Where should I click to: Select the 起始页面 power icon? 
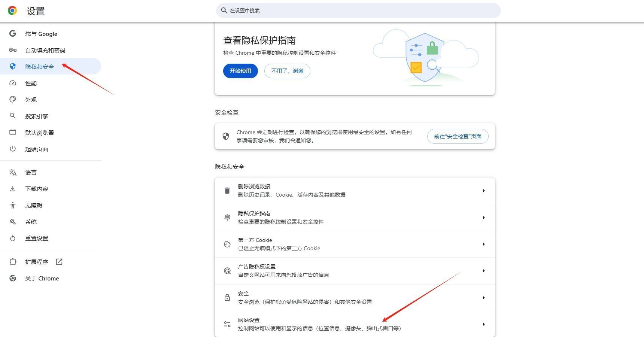[x=13, y=149]
